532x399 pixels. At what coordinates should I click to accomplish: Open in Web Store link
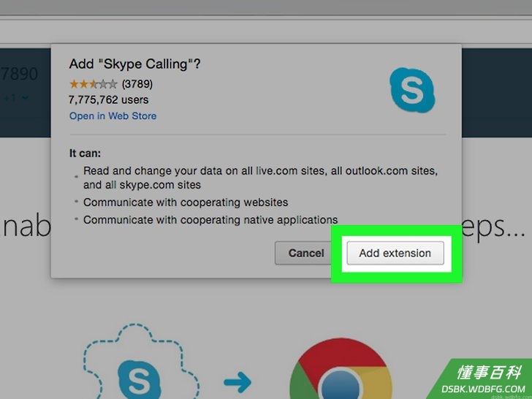tap(113, 116)
